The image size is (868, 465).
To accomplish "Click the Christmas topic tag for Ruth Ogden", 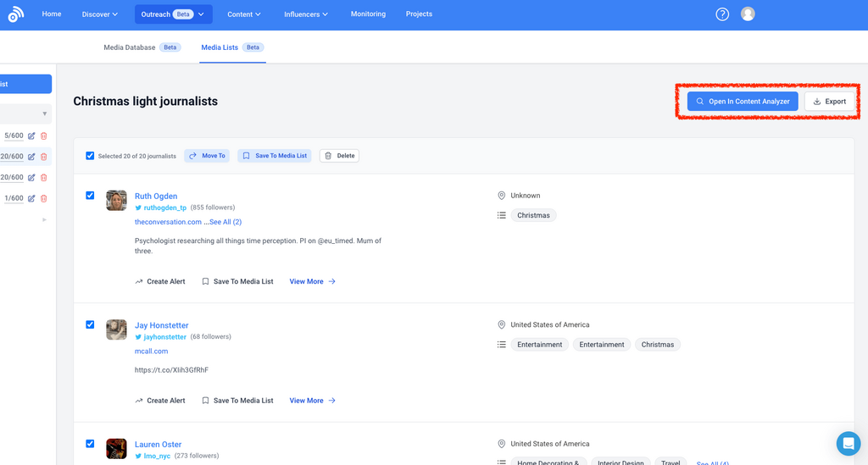I will [x=533, y=215].
